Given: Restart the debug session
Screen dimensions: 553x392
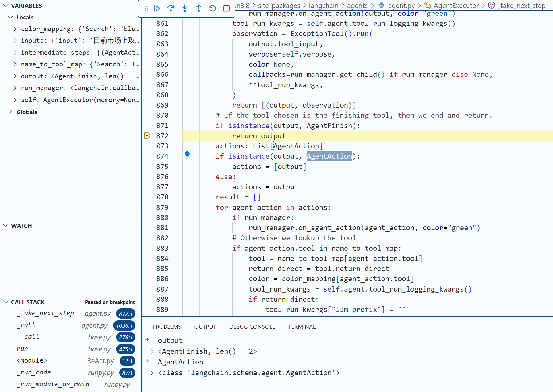Looking at the screenshot, I should tap(213, 8).
